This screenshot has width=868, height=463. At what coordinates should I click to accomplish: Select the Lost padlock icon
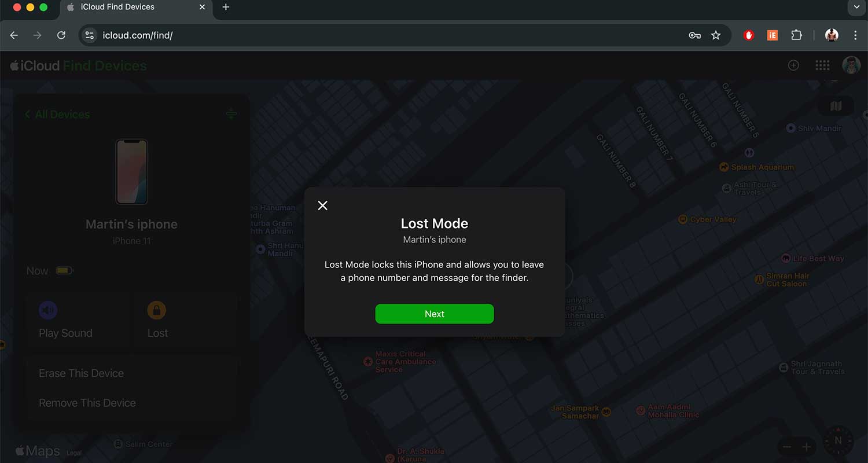(157, 310)
